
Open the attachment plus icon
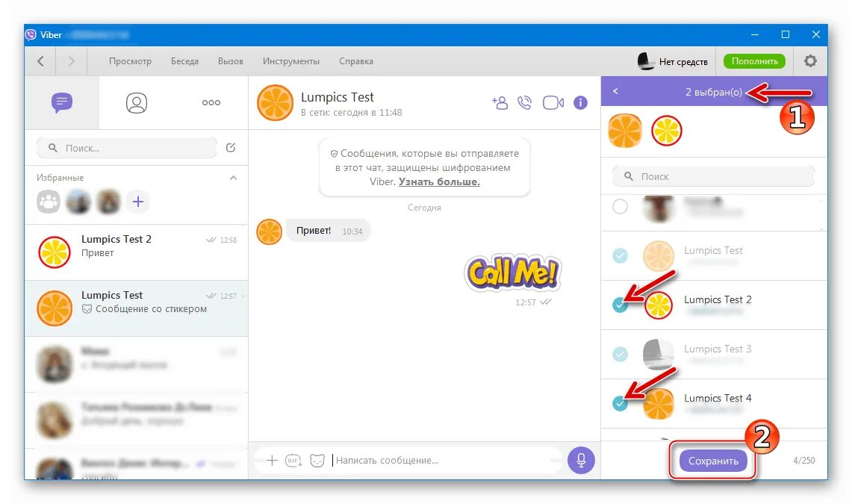coord(272,461)
